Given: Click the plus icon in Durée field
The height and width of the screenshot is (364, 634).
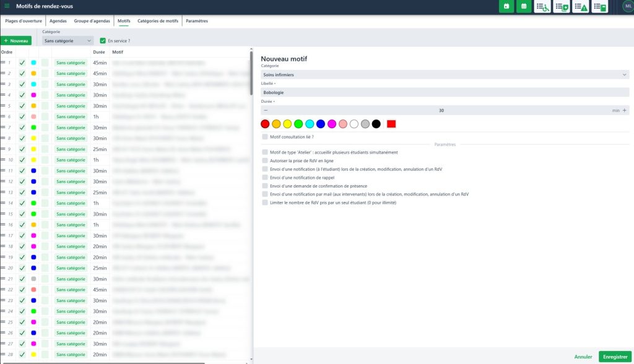Looking at the screenshot, I should pos(624,110).
